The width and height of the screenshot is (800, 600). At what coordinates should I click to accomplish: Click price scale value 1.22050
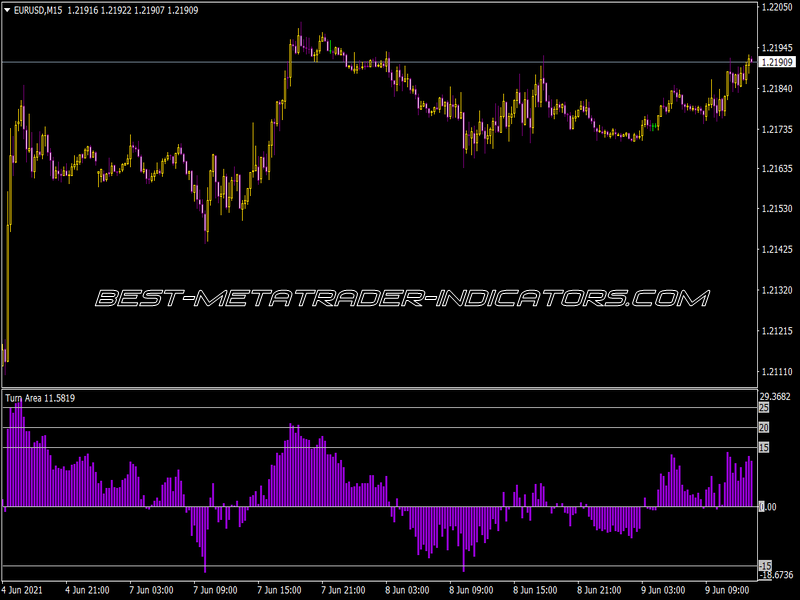point(777,7)
